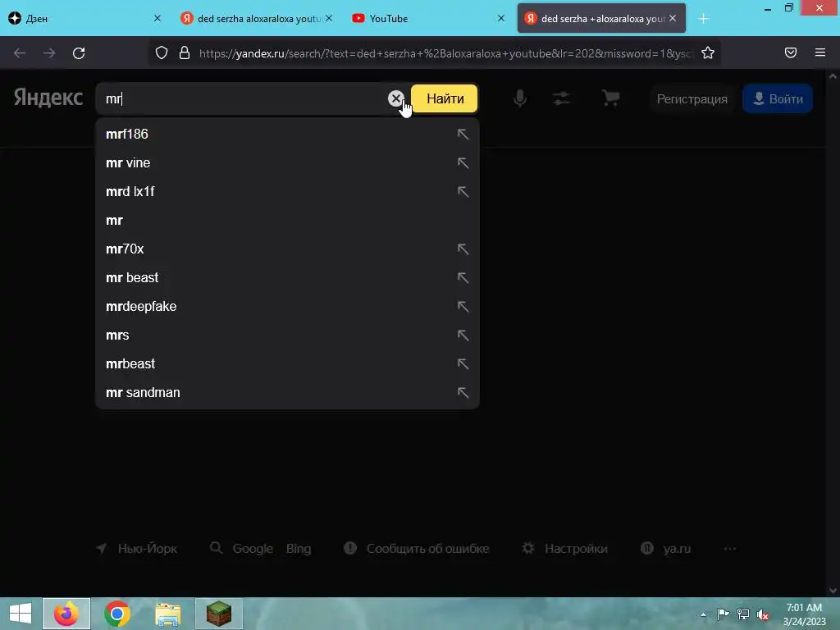The height and width of the screenshot is (630, 840).
Task: Open the Firefox hamburger menu
Action: [820, 52]
